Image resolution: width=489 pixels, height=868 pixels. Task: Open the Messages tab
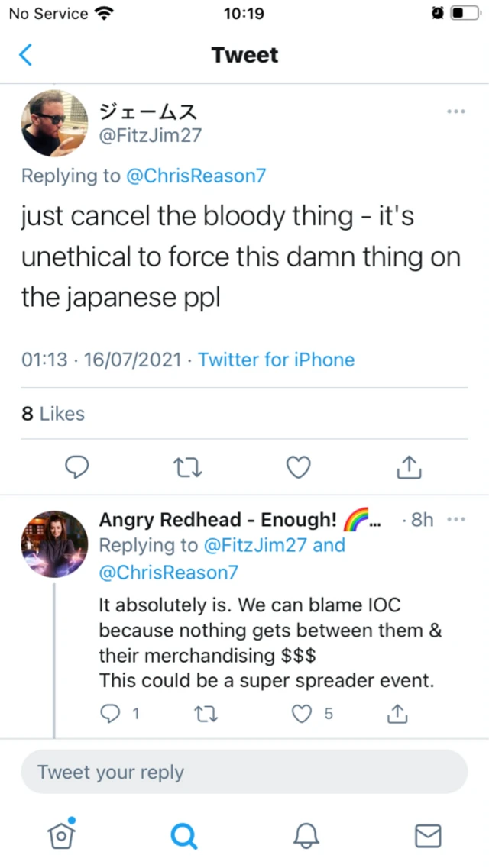(428, 836)
